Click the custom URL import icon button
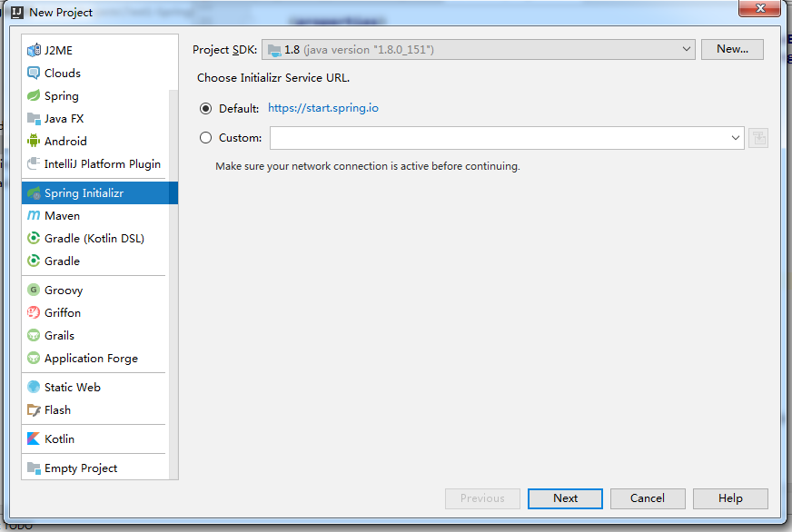 [x=758, y=138]
